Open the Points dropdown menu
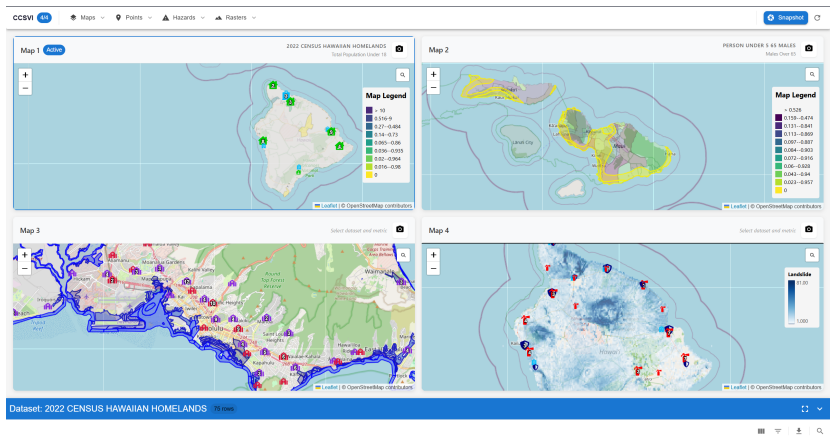Image resolution: width=836 pixels, height=441 pixels. click(x=134, y=18)
